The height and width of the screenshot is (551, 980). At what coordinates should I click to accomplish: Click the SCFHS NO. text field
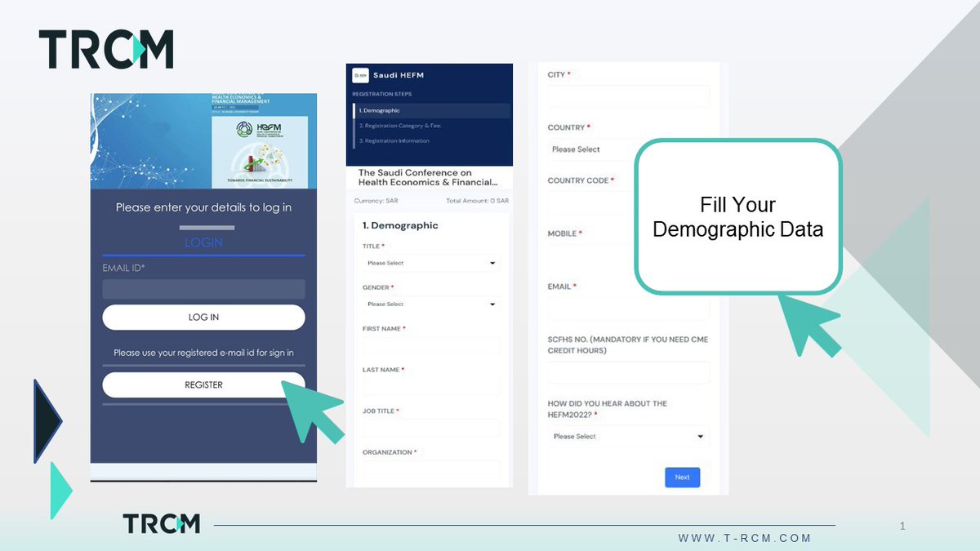point(628,372)
